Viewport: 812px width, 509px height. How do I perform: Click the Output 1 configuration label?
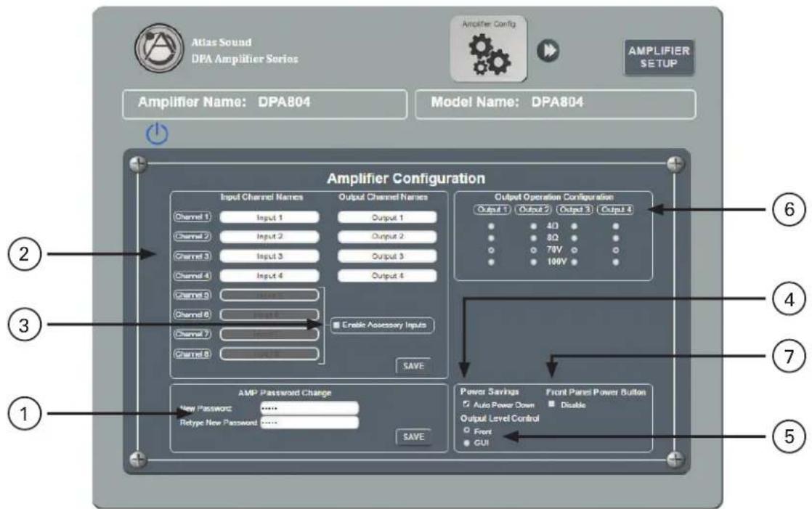(x=492, y=210)
